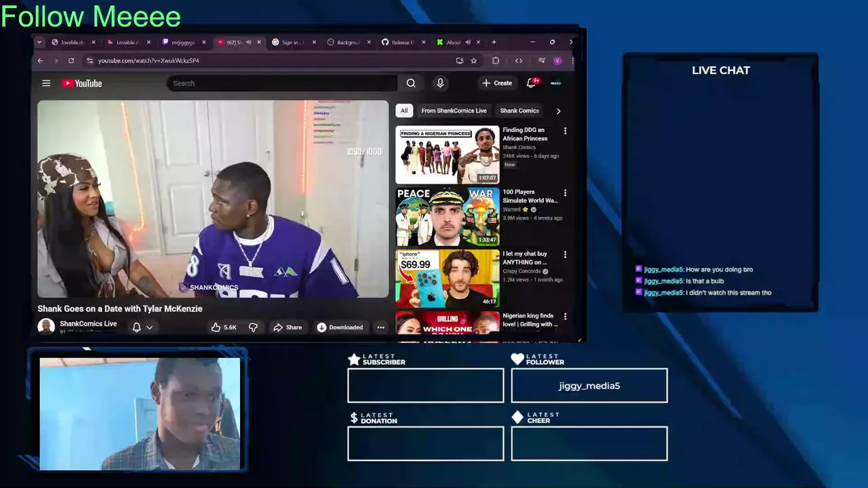Open options for 100 Players video

[x=565, y=192]
